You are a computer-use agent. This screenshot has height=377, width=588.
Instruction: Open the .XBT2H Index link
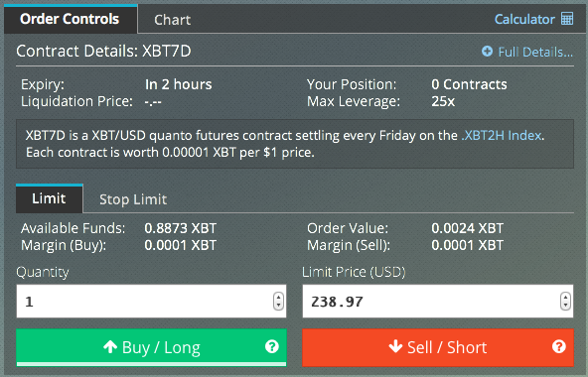click(502, 135)
